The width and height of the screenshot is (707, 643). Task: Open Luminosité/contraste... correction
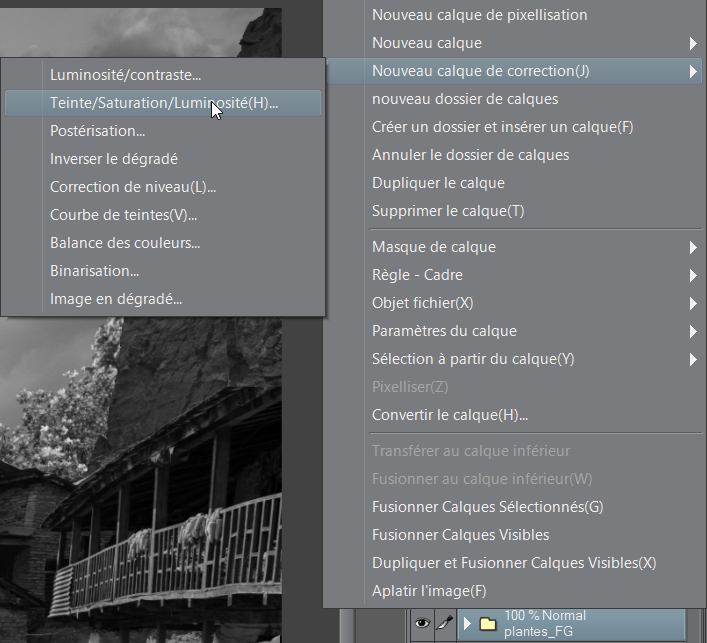[x=126, y=75]
